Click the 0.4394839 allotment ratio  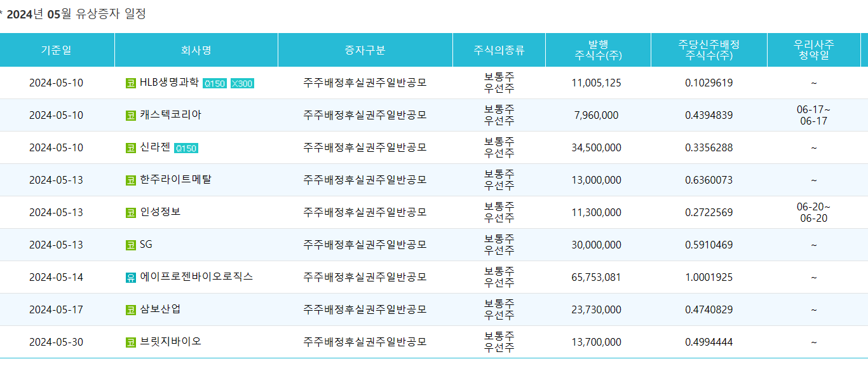709,116
